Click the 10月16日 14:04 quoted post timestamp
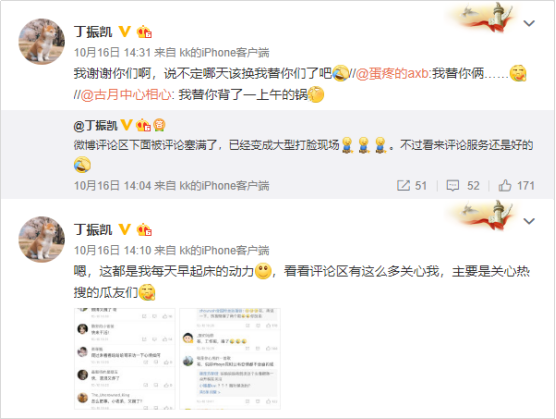 click(x=112, y=185)
